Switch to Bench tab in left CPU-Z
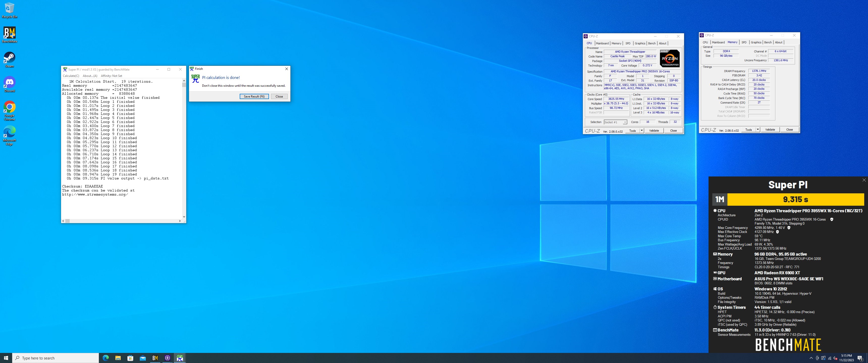 click(652, 43)
